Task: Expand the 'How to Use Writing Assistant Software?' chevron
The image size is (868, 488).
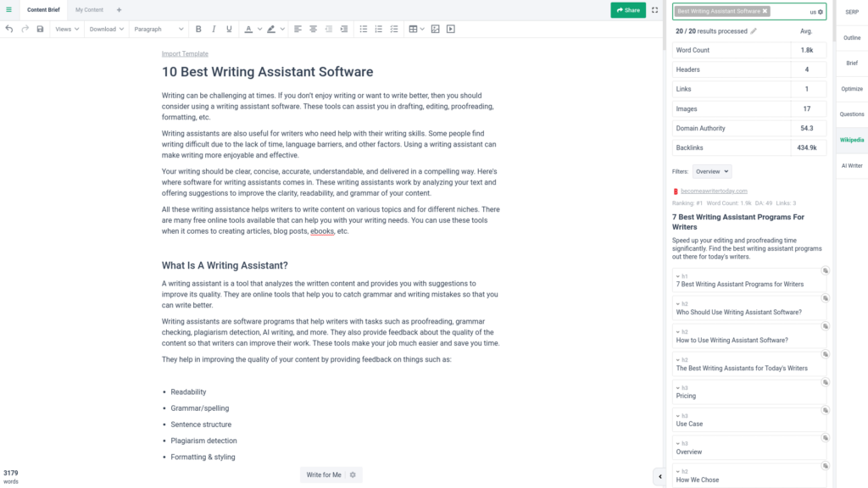Action: tap(677, 332)
